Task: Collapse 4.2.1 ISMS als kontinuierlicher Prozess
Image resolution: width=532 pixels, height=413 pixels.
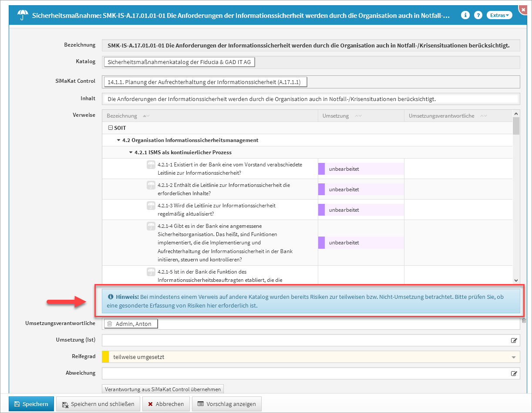Action: pos(131,152)
